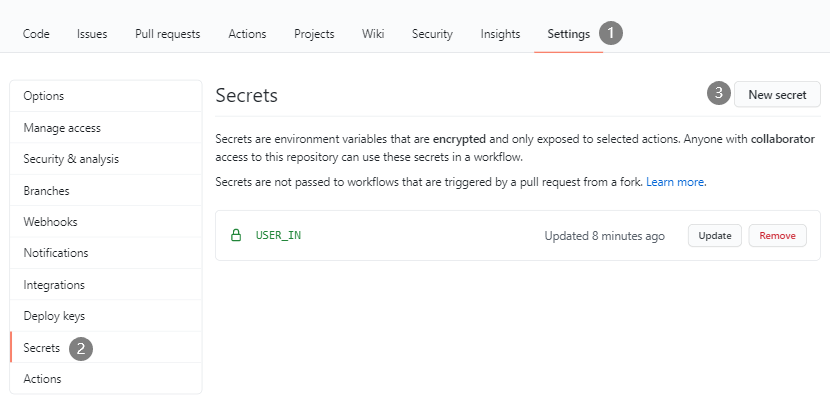Switch to the Projects tab

(x=314, y=34)
